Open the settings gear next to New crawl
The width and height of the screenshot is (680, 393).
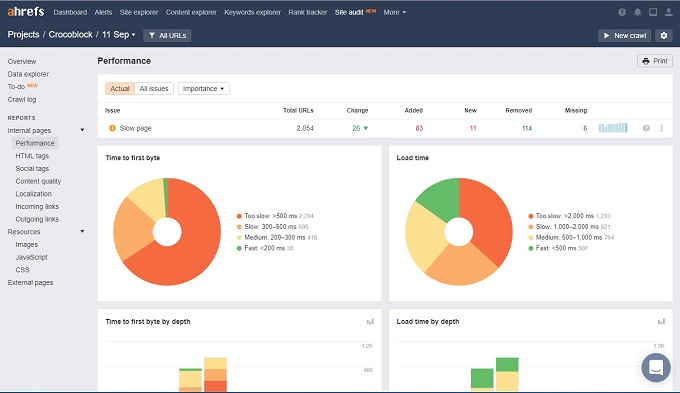[664, 36]
